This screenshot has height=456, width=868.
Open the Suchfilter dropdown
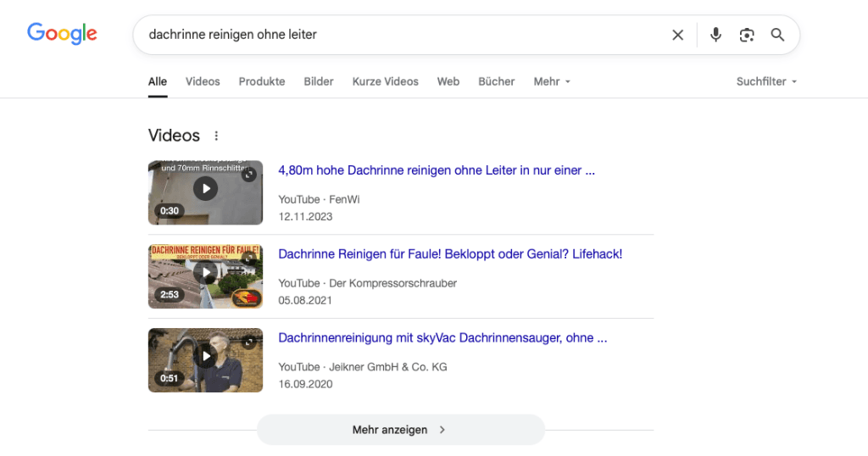point(766,81)
